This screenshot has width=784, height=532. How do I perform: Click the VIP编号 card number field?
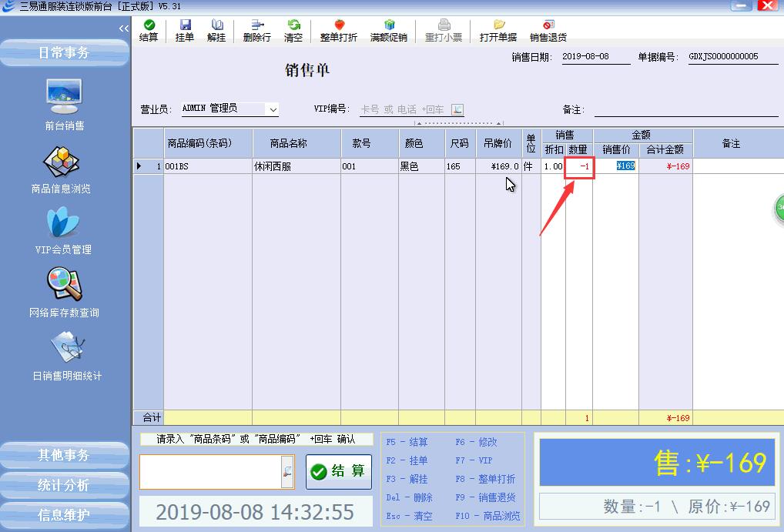pos(403,110)
